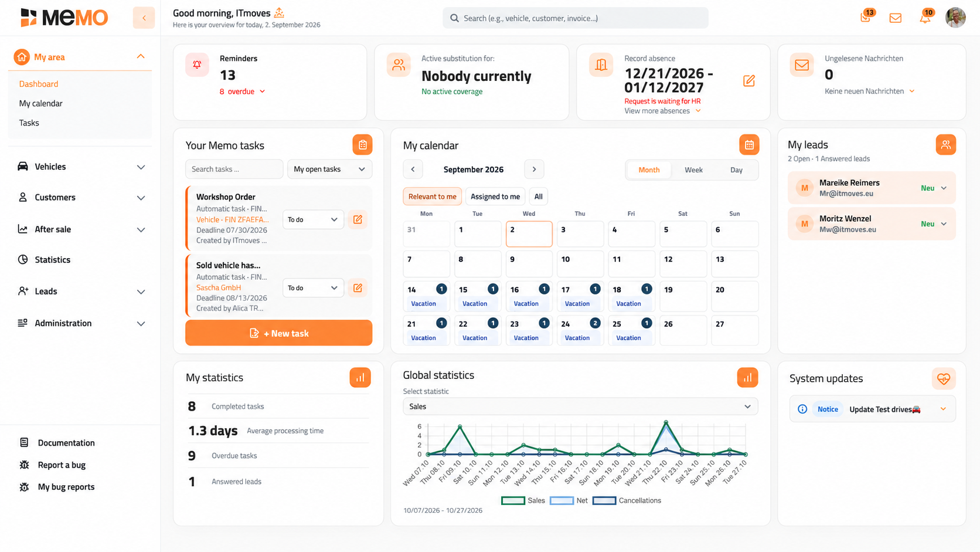This screenshot has height=552, width=980.
Task: Select the All calendar filter
Action: pos(538,197)
